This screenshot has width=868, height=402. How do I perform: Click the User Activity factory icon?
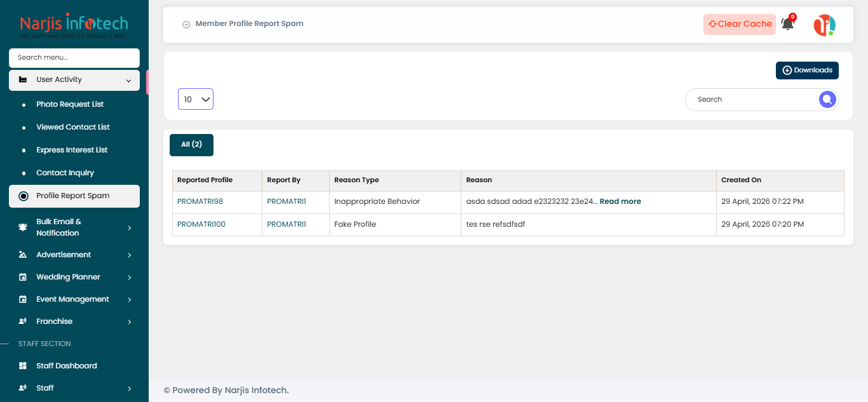point(23,79)
